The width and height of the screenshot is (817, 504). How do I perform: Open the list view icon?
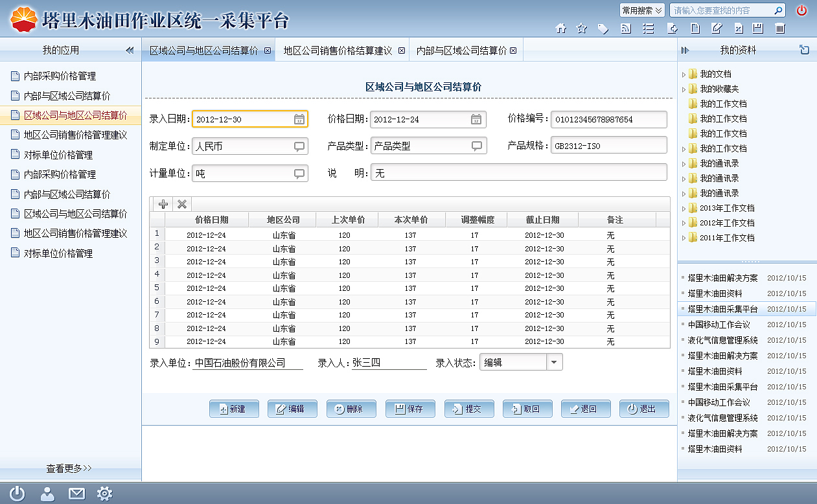[x=648, y=29]
